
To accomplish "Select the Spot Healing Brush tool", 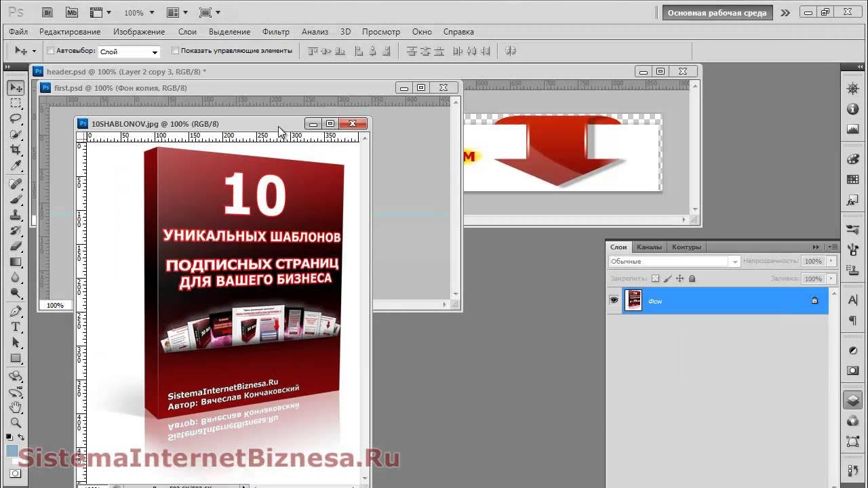I will 16,184.
